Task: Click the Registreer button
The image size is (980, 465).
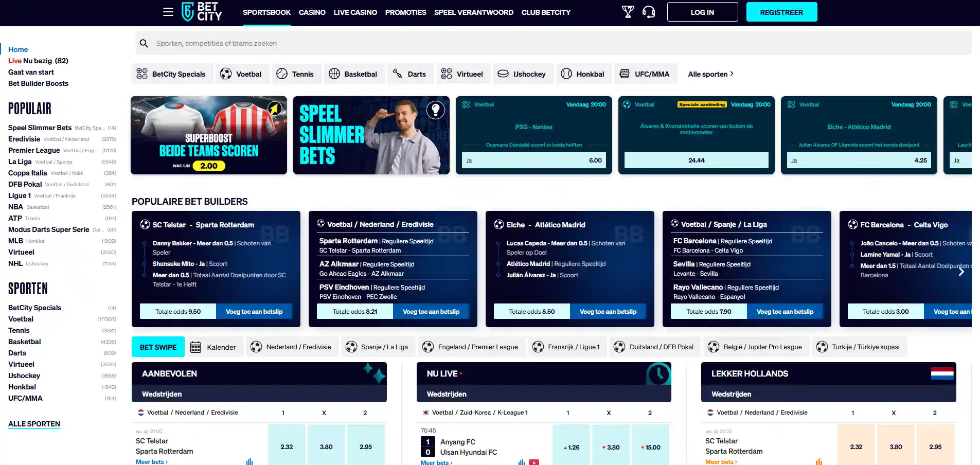Action: pos(781,12)
